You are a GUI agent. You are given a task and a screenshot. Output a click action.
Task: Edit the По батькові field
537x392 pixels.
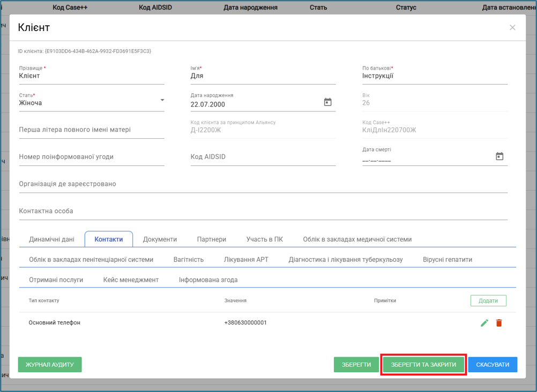pyautogui.click(x=435, y=76)
